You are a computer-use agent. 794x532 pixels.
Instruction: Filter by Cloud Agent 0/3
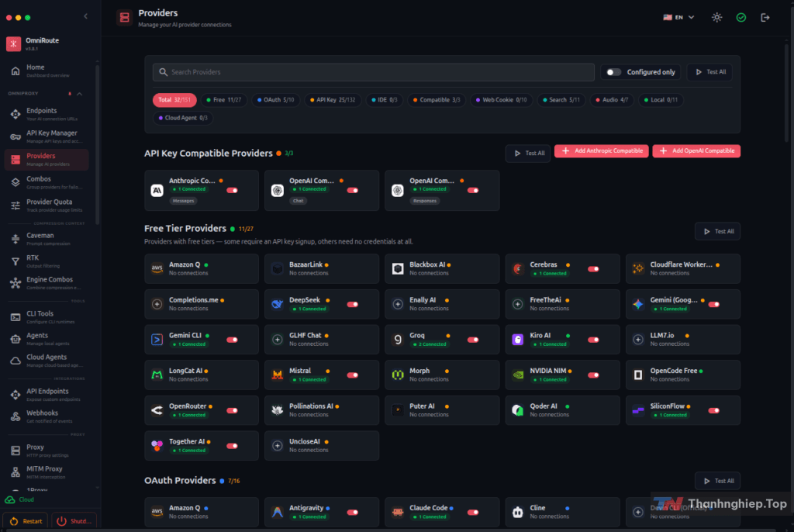(183, 118)
